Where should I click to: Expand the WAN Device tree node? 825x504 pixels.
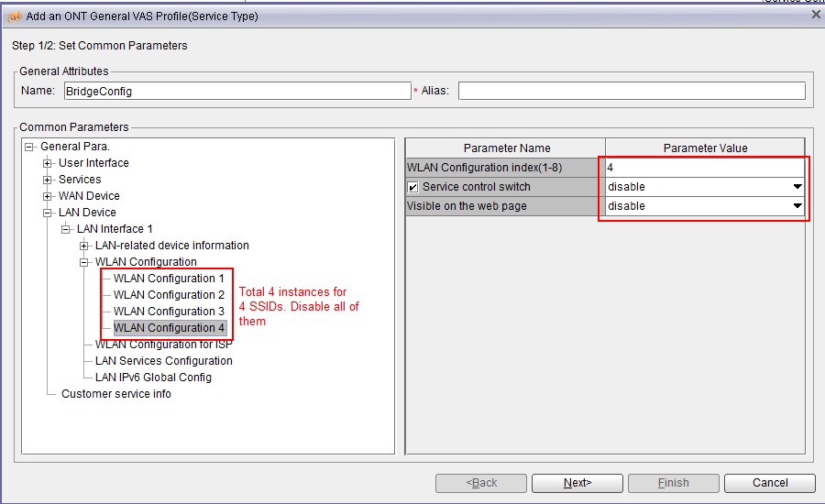coord(48,196)
